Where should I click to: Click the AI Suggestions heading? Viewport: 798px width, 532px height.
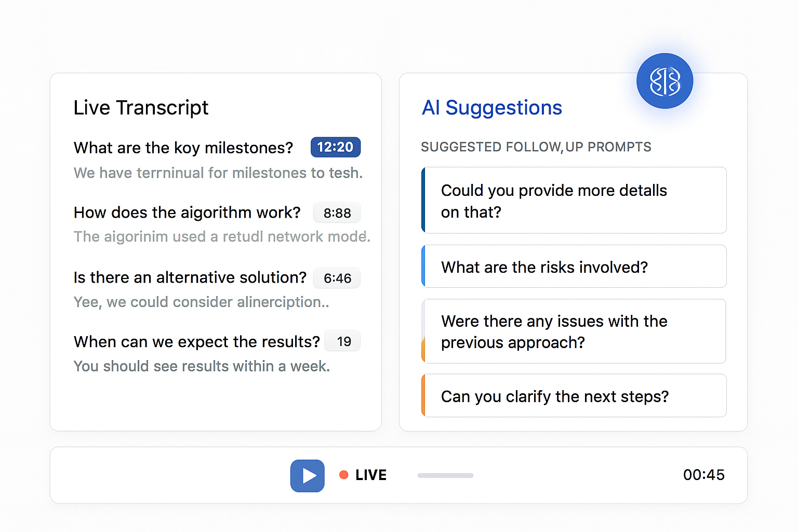tap(492, 108)
